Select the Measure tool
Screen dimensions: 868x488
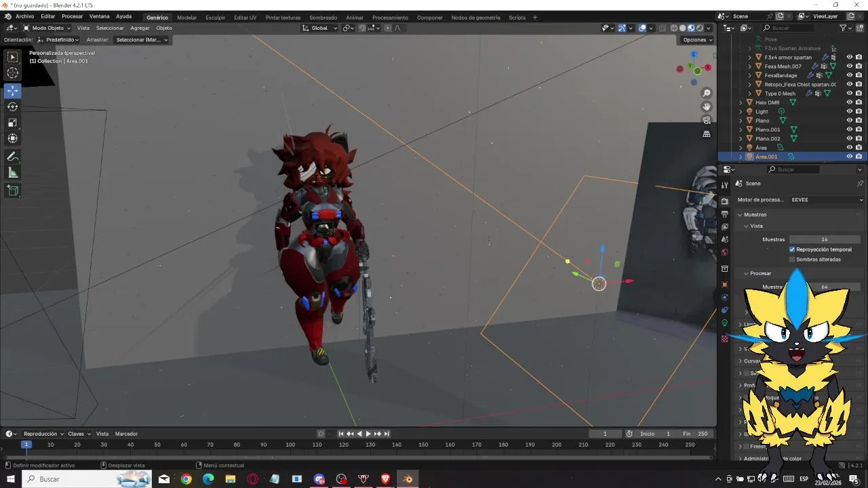pyautogui.click(x=13, y=173)
